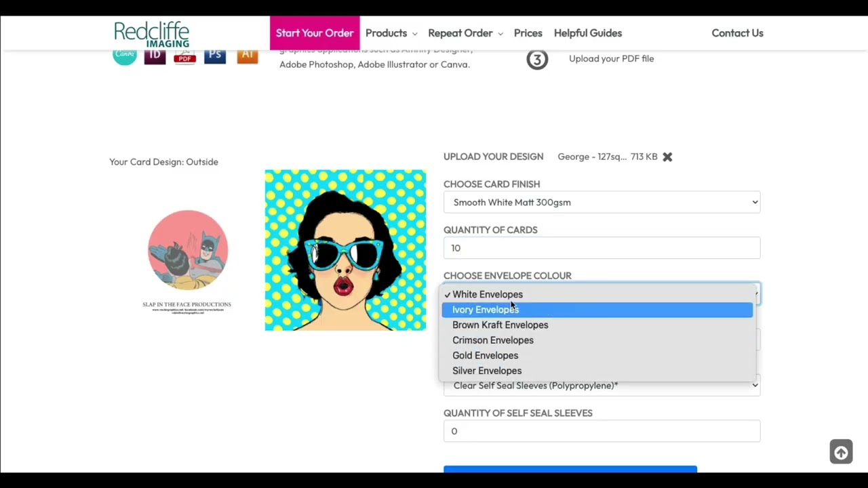This screenshot has width=868, height=488.
Task: Click the Illustrator Ai icon
Action: (x=248, y=56)
